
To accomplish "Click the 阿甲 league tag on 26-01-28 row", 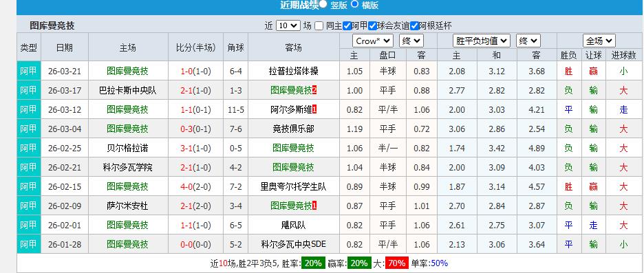I will coord(29,244).
